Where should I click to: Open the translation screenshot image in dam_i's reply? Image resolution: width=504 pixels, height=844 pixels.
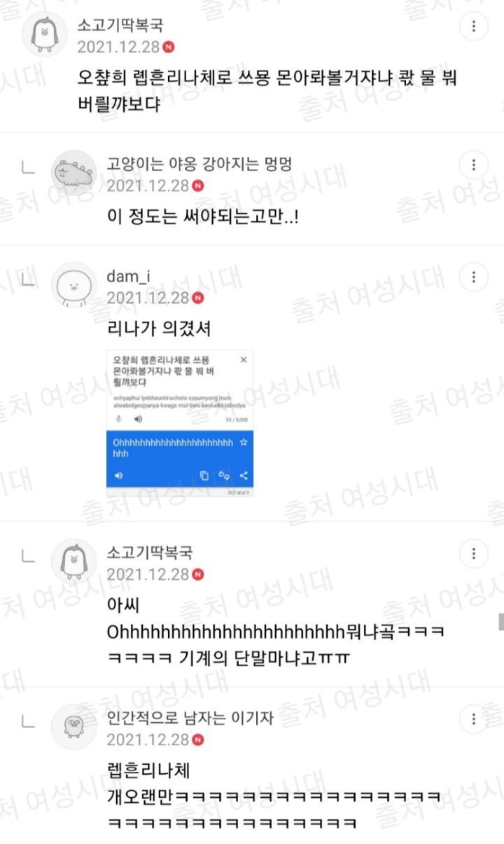click(x=180, y=423)
